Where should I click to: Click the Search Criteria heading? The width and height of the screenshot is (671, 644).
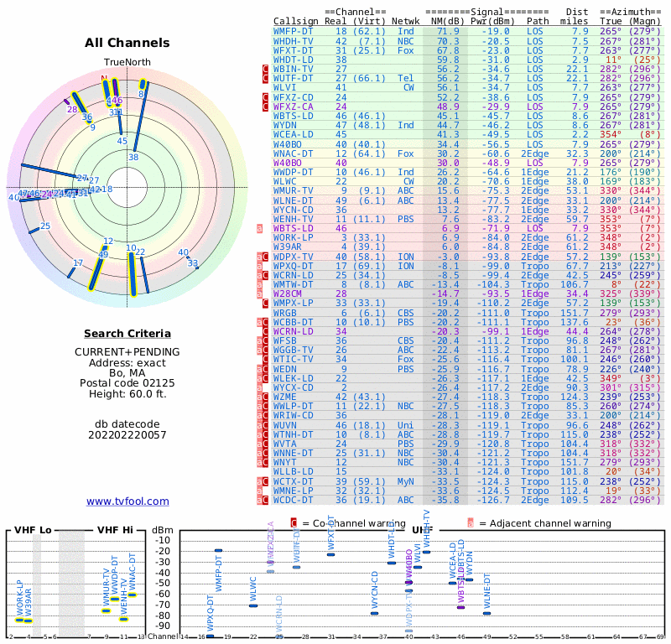(127, 334)
